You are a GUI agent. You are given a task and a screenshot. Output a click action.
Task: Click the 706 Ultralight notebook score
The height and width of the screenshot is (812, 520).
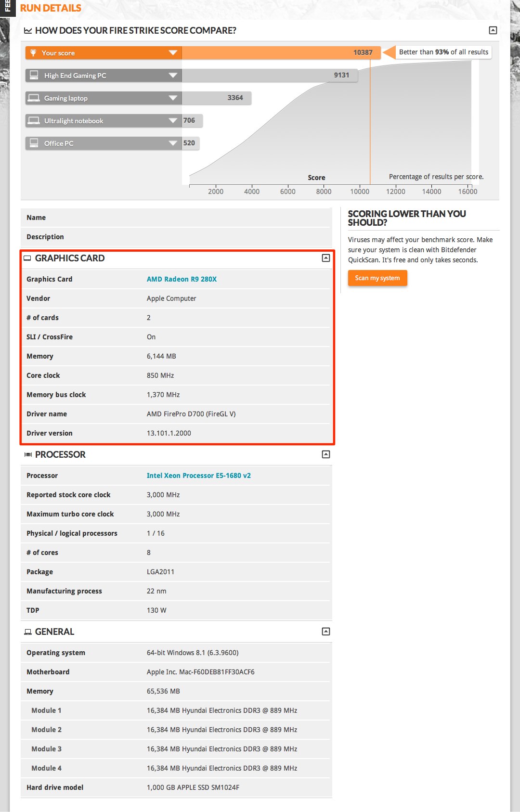pos(189,120)
